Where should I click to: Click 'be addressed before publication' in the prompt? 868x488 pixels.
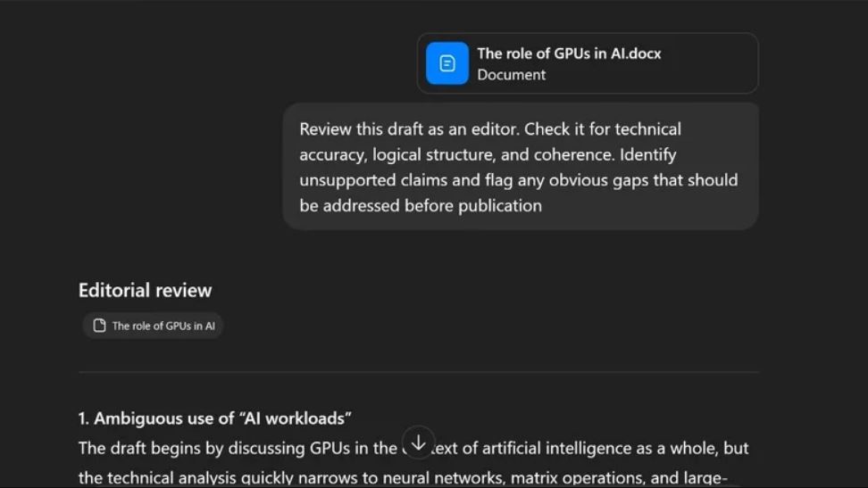[420, 206]
